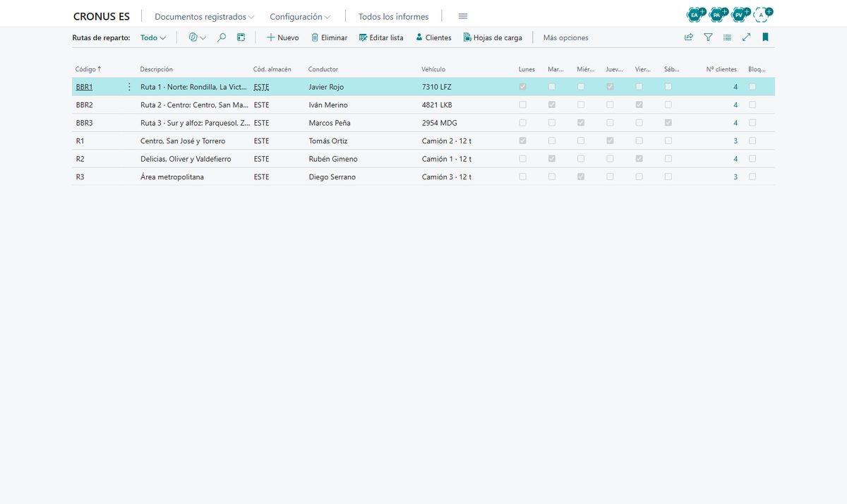The height and width of the screenshot is (504, 847).
Task: Toggle the Bloqueado checkbox for route R3
Action: [x=752, y=176]
